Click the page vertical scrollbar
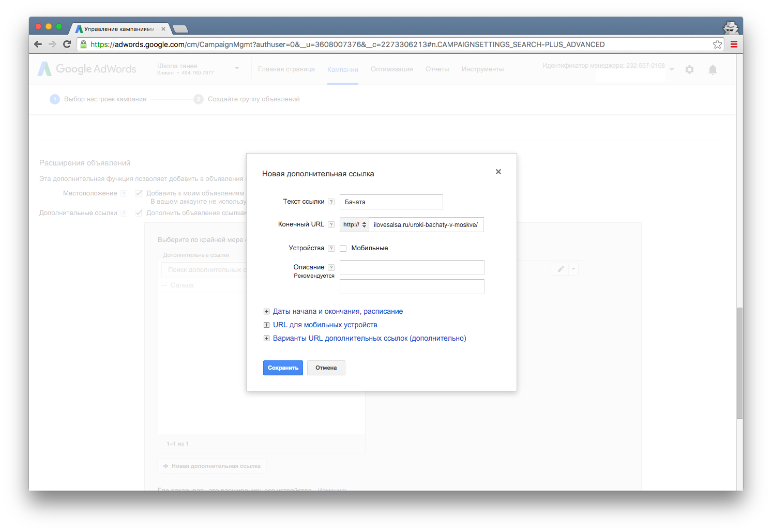The image size is (772, 532). tap(739, 362)
